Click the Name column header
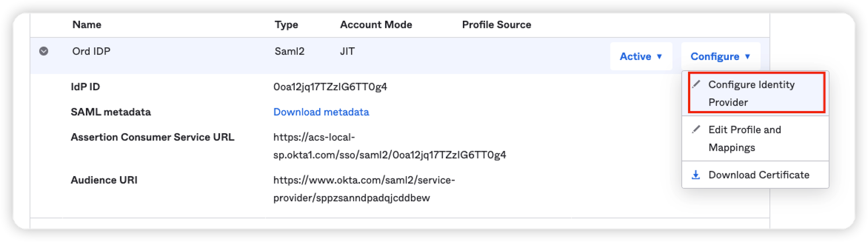Viewport: 868px width, 242px height. 87,25
